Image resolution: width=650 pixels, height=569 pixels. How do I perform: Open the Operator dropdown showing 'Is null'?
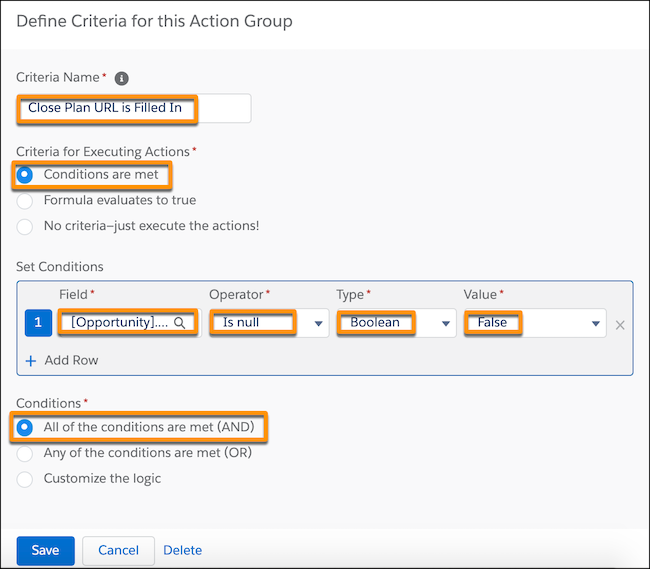269,323
